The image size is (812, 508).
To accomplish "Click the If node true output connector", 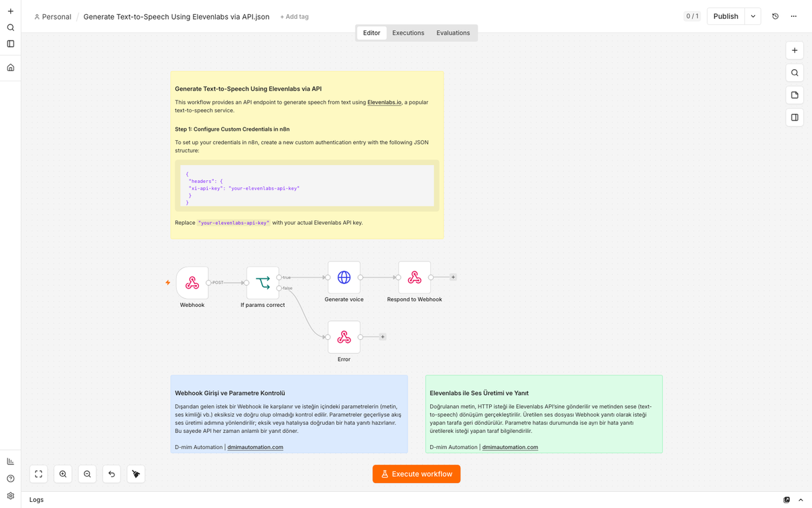I will (x=279, y=277).
